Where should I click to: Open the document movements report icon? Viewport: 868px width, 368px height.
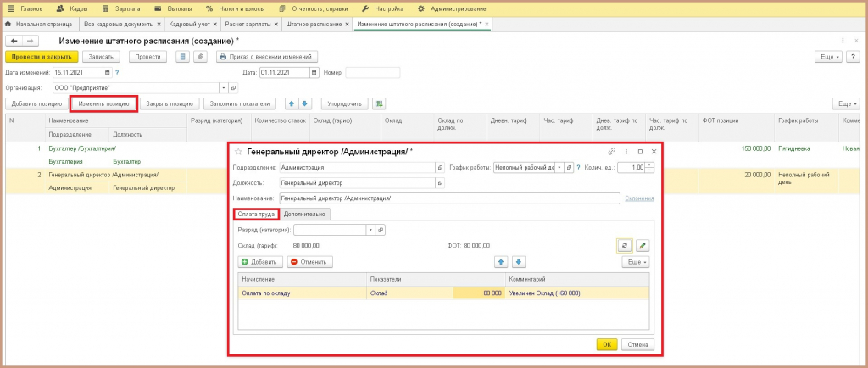point(183,57)
